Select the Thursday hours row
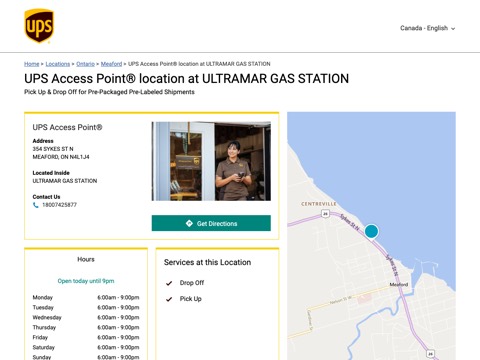Image resolution: width=480 pixels, height=360 pixels. point(86,327)
